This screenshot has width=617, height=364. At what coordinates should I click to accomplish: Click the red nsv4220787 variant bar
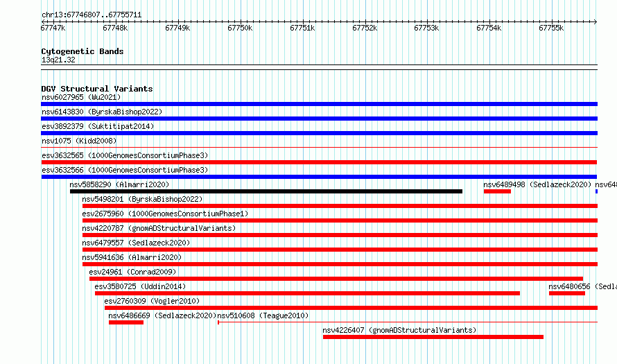340,235
